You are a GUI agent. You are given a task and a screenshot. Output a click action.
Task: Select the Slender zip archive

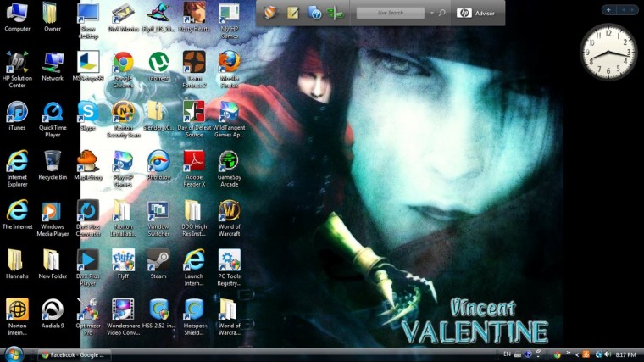(158, 116)
